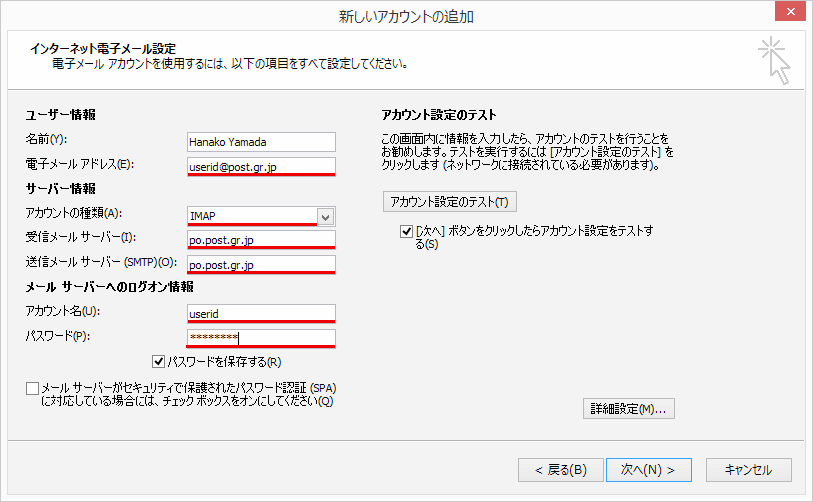Click the 送信メール サーバー (SMTP)(O): label

click(x=101, y=262)
